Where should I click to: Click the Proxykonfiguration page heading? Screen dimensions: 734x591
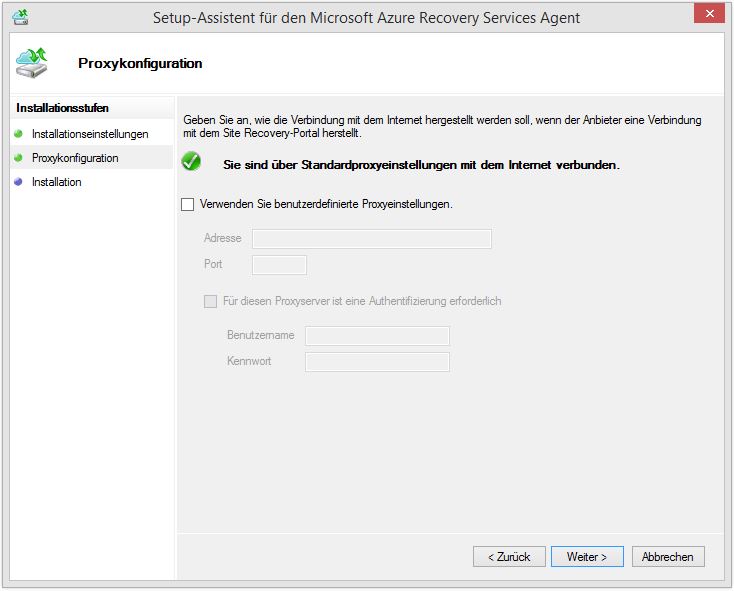(x=140, y=63)
